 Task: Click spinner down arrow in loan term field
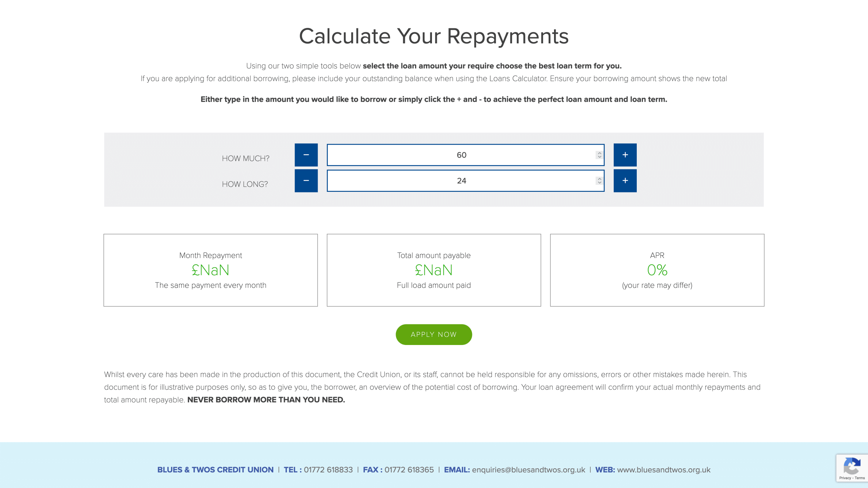point(599,183)
